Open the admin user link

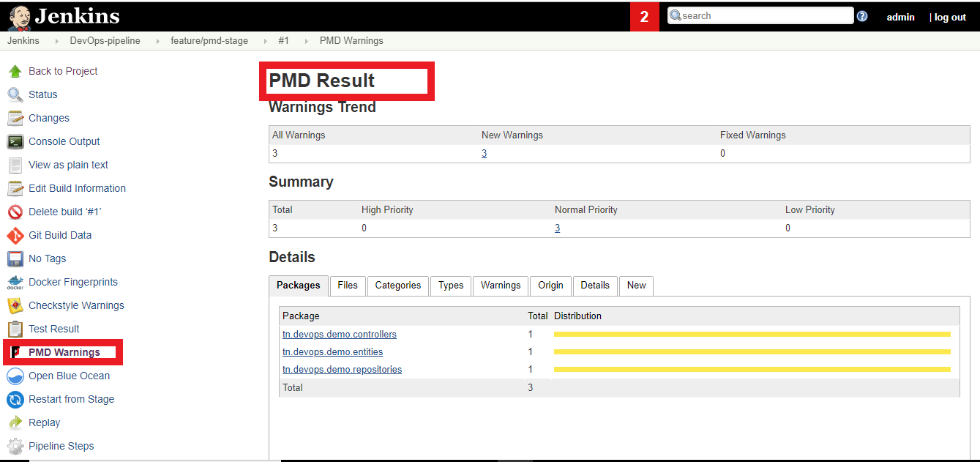pos(900,17)
